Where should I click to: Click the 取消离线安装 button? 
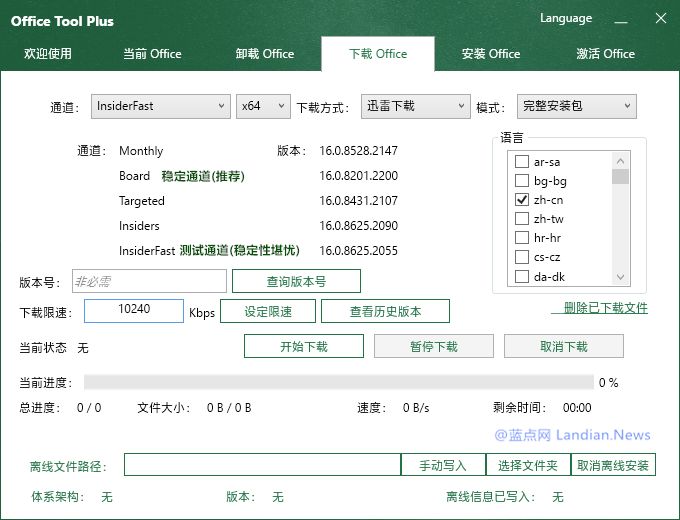pos(613,464)
